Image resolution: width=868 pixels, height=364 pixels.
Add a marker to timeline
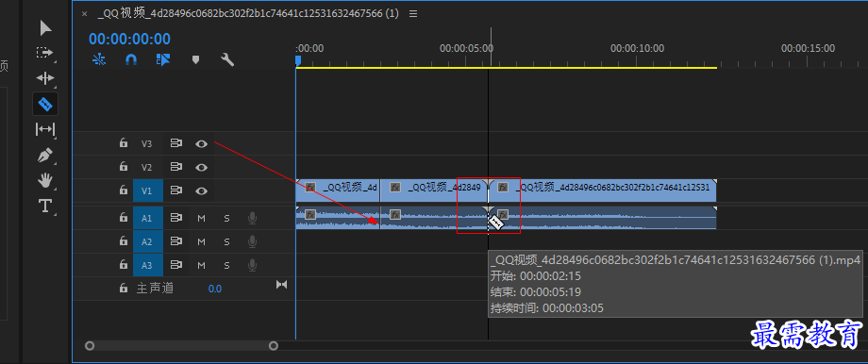click(x=195, y=59)
